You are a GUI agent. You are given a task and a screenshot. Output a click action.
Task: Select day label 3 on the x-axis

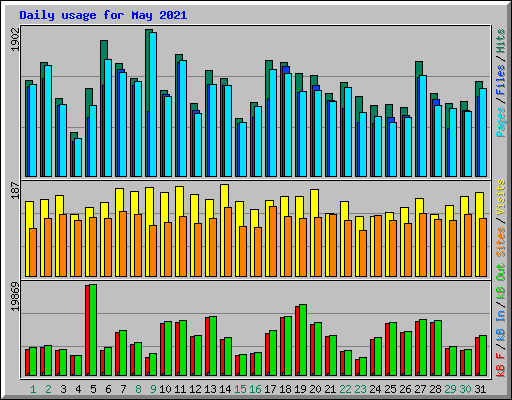pyautogui.click(x=63, y=389)
